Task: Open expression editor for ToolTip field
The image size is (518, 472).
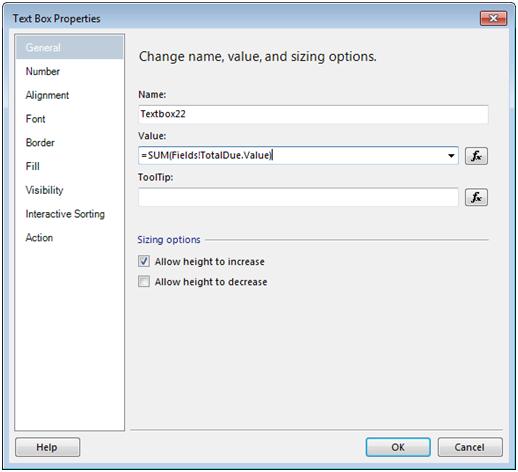Action: [x=476, y=197]
